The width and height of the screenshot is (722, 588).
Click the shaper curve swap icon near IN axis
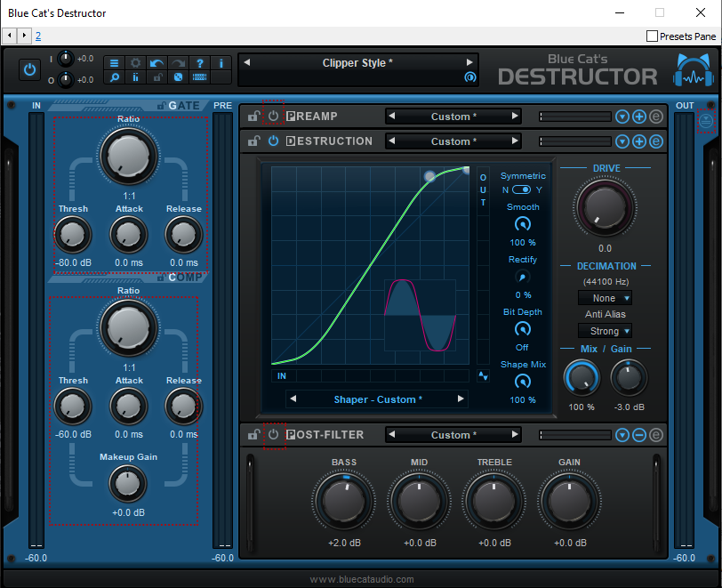[x=483, y=375]
